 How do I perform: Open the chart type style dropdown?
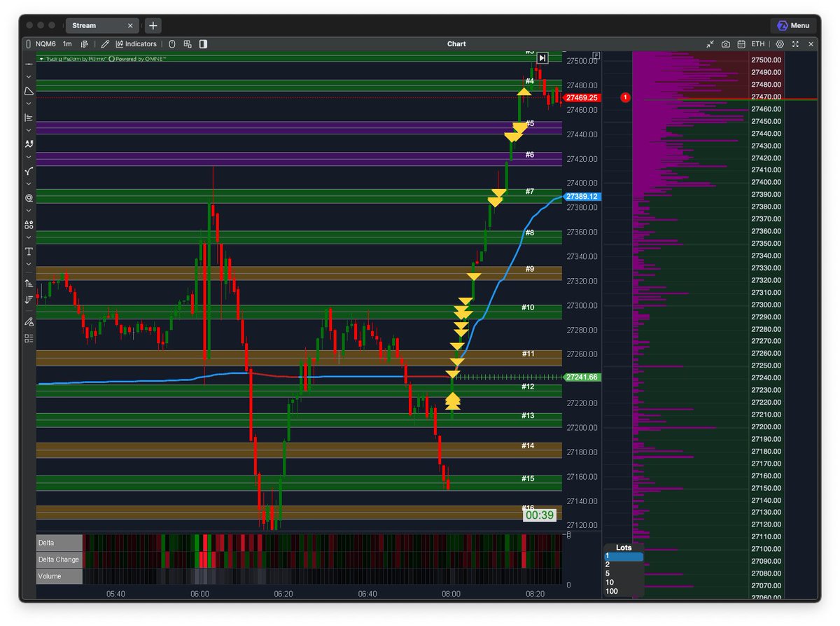84,43
